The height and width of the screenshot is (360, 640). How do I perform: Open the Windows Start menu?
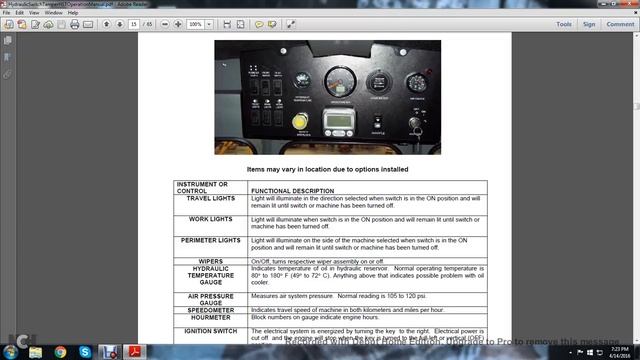[10, 352]
